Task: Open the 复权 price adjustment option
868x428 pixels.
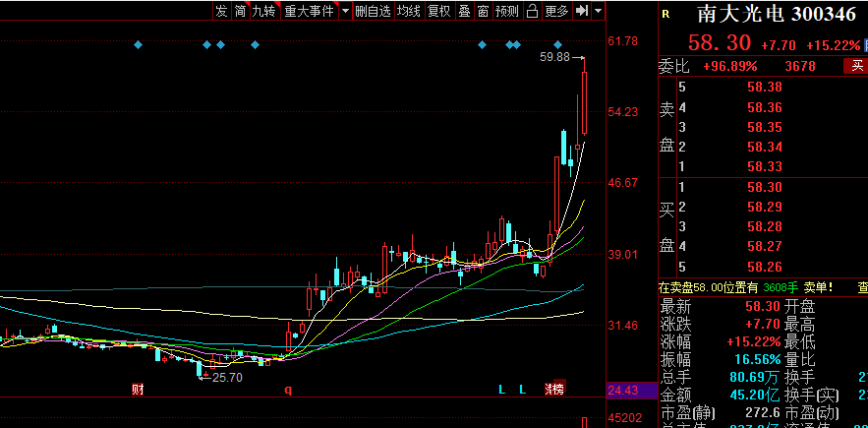Action: (x=439, y=11)
